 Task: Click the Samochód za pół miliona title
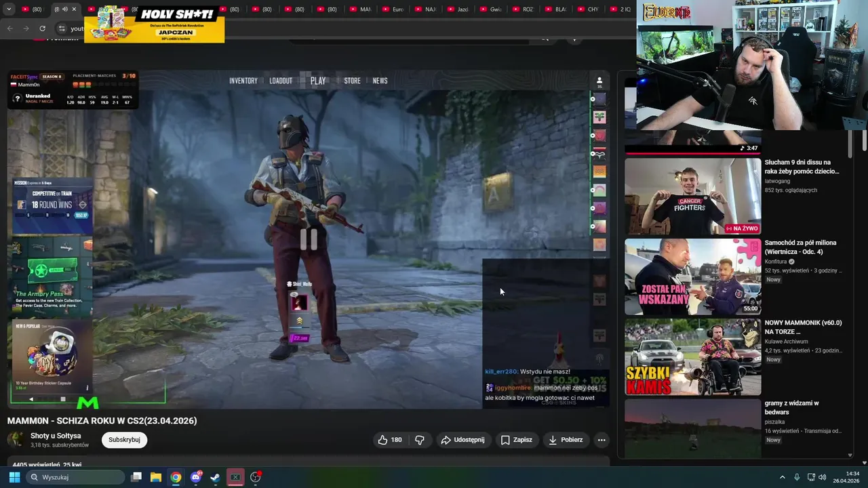800,247
